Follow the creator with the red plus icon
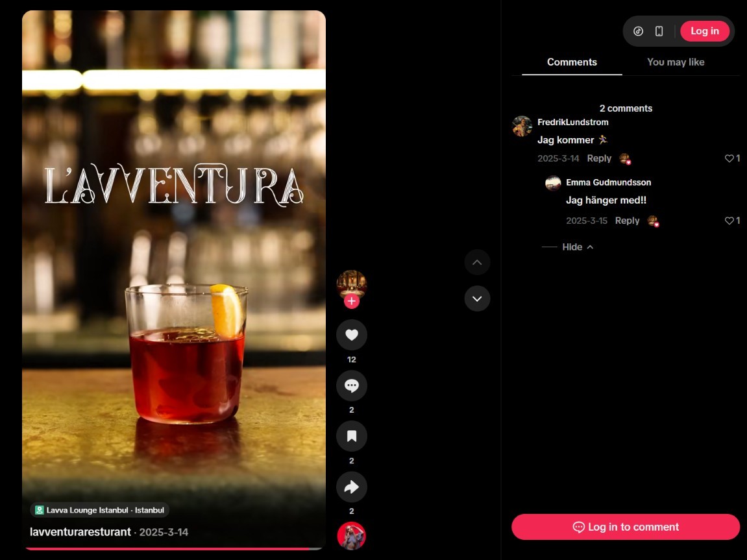This screenshot has height=560, width=747. (352, 301)
